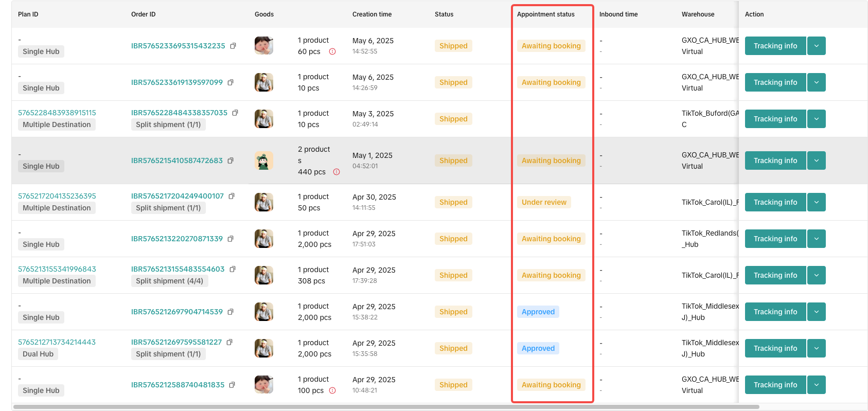Click info icon next to 100 pcs
The height and width of the screenshot is (411, 868).
click(332, 390)
